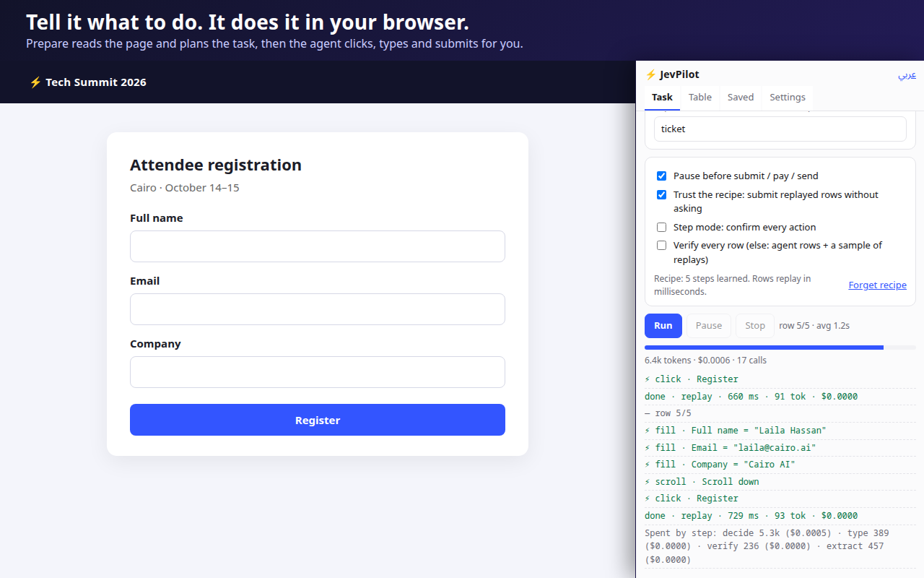This screenshot has height=578, width=924.
Task: Click the blue Run button
Action: pyautogui.click(x=663, y=326)
